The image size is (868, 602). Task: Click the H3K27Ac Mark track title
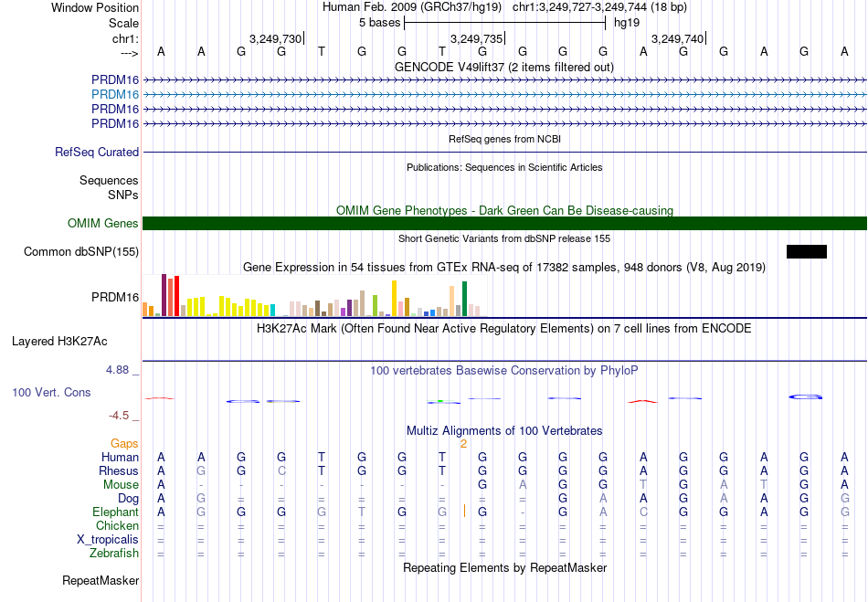[x=504, y=328]
